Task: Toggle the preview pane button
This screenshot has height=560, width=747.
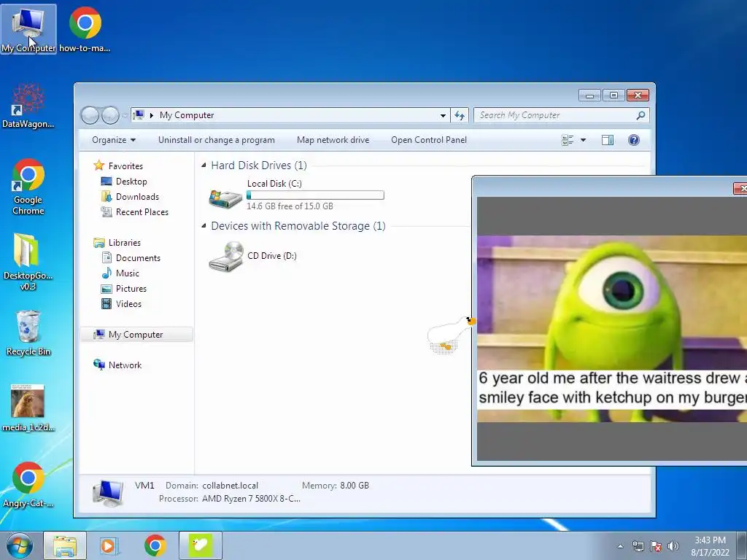Action: (608, 140)
